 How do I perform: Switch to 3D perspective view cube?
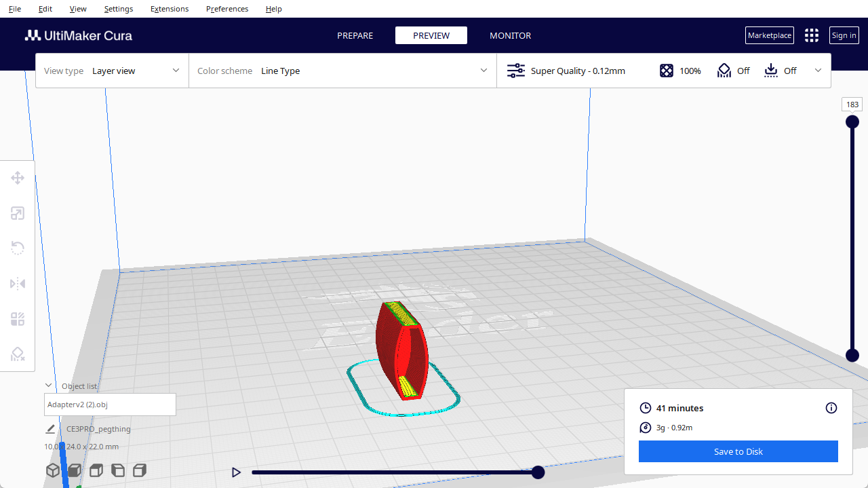click(x=53, y=470)
